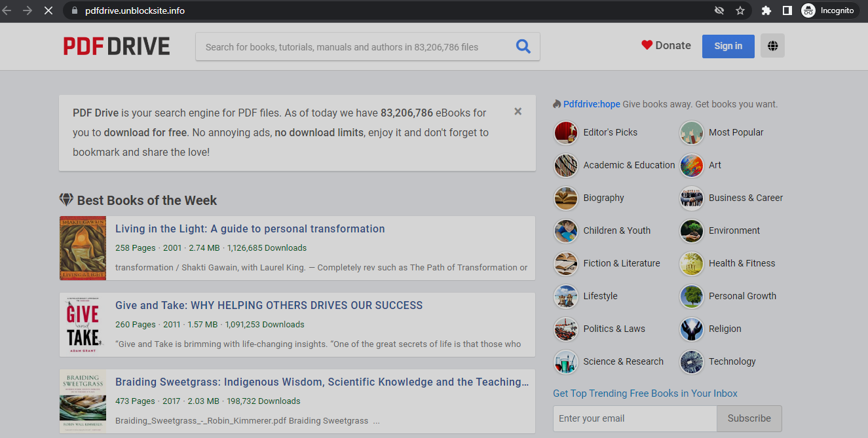The height and width of the screenshot is (438, 868).
Task: Click the Environment category icon
Action: click(x=691, y=231)
